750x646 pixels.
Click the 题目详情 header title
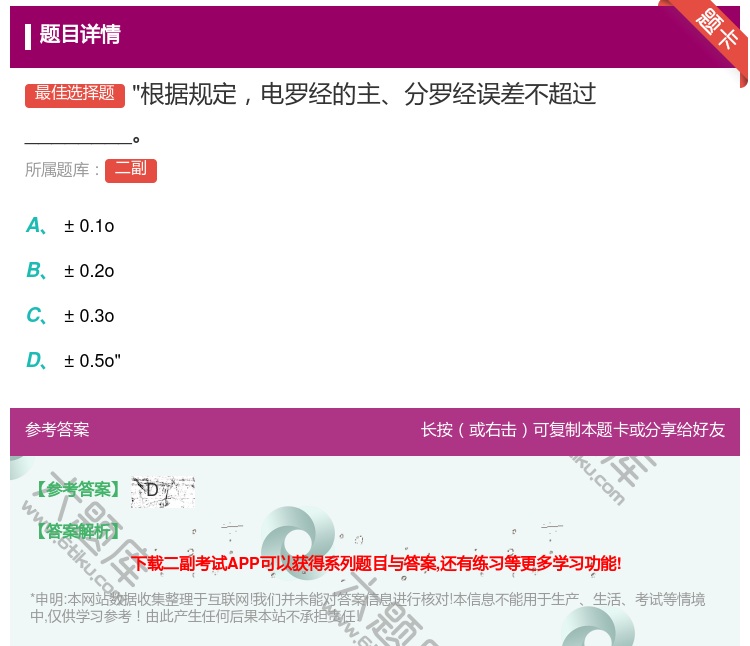tap(80, 34)
